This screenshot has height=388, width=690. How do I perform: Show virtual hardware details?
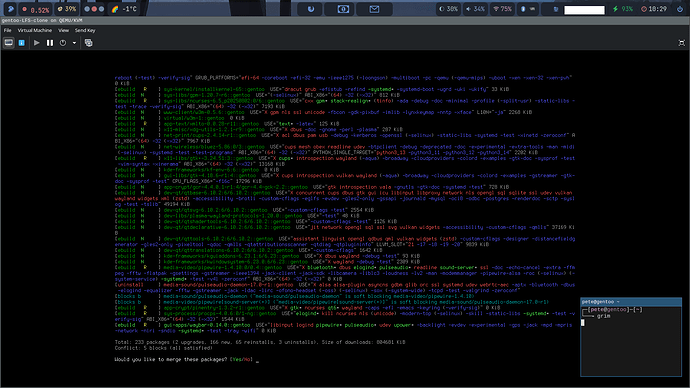point(22,43)
